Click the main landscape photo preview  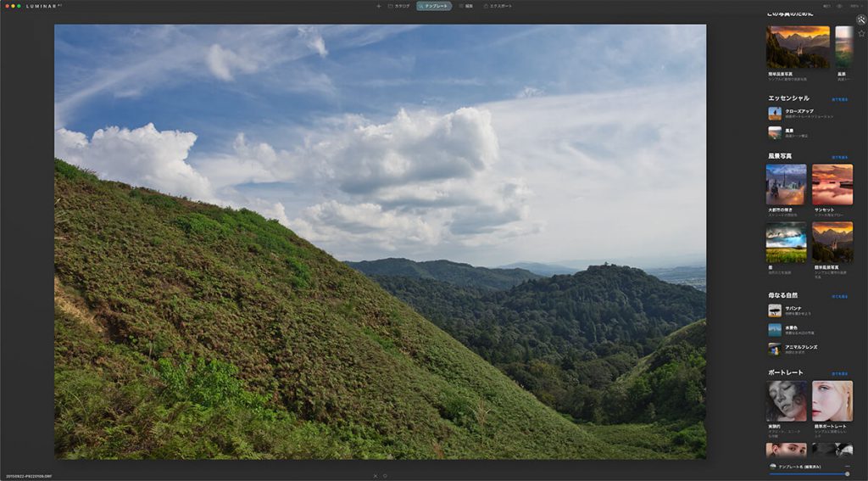(x=380, y=242)
